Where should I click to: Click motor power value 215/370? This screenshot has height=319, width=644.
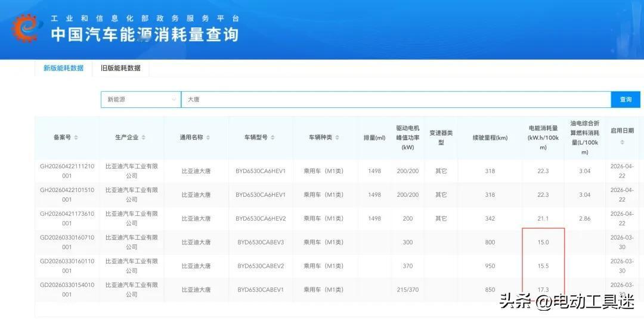[408, 289]
